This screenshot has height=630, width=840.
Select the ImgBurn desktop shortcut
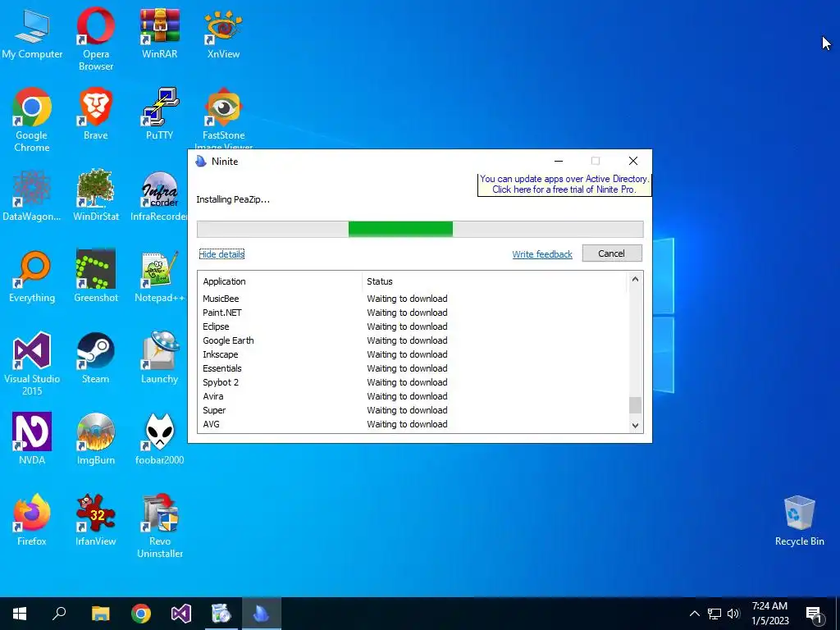[96, 440]
